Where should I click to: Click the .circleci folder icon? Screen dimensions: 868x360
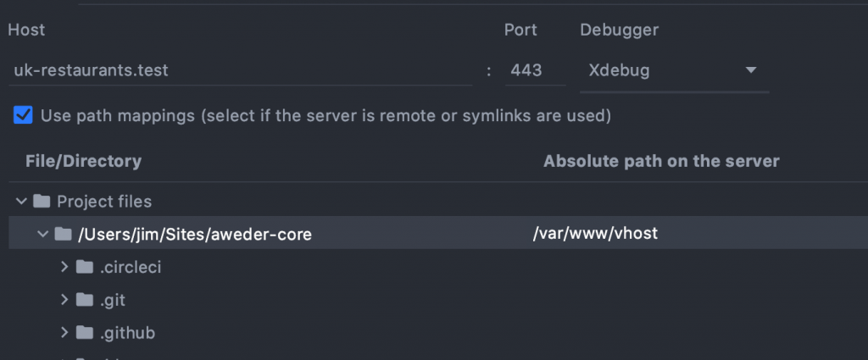coord(85,267)
